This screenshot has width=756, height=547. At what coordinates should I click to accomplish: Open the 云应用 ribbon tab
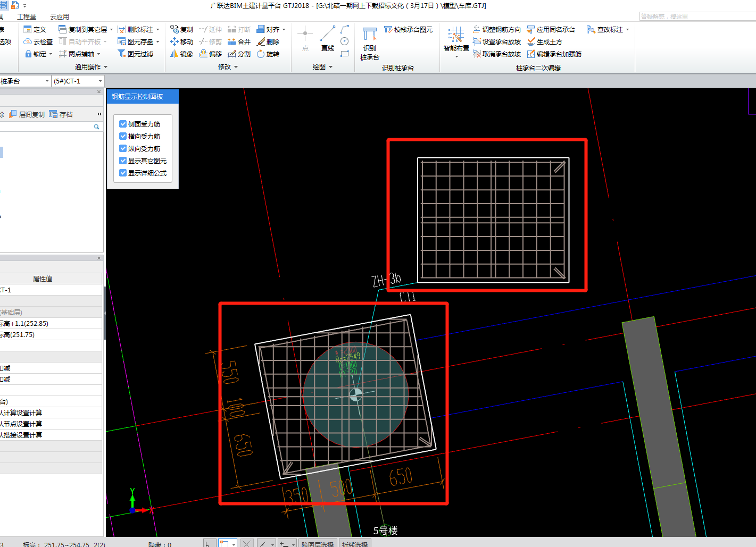tap(60, 17)
